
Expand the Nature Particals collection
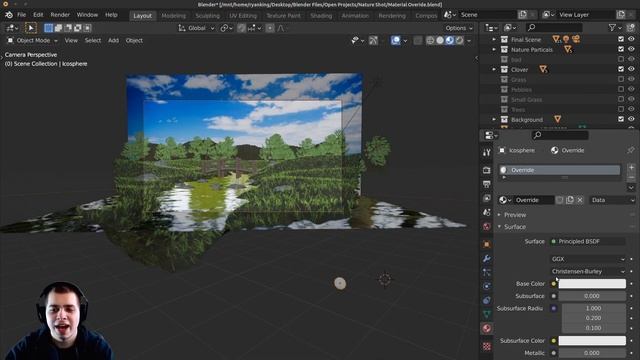(x=494, y=49)
